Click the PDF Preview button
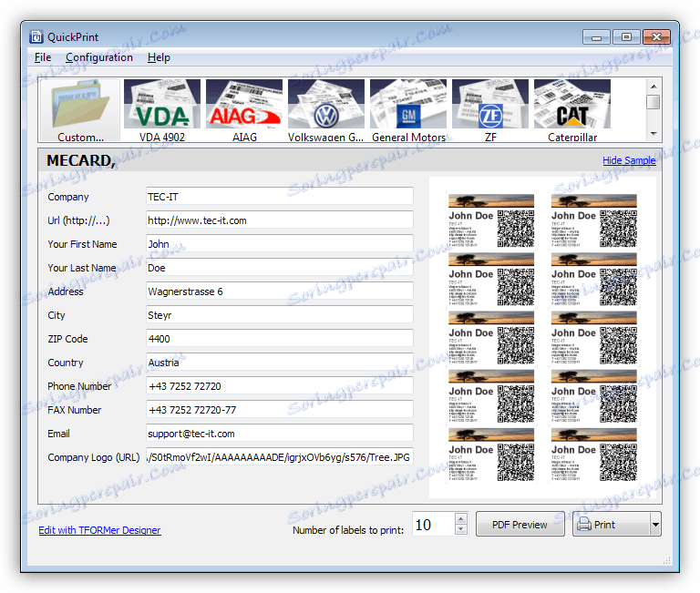This screenshot has height=593, width=700. coord(520,525)
